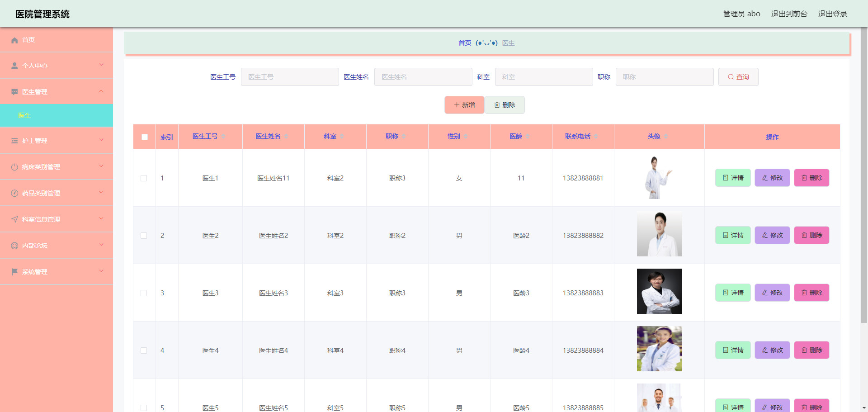Click the avatar photo of 医生4
Screen dimensions: 868x412
[659, 349]
